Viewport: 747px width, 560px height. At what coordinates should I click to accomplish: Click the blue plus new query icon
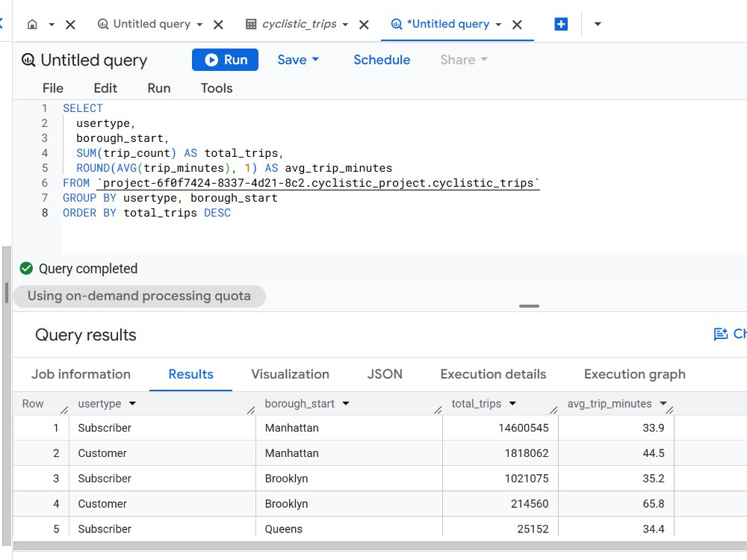coord(561,25)
